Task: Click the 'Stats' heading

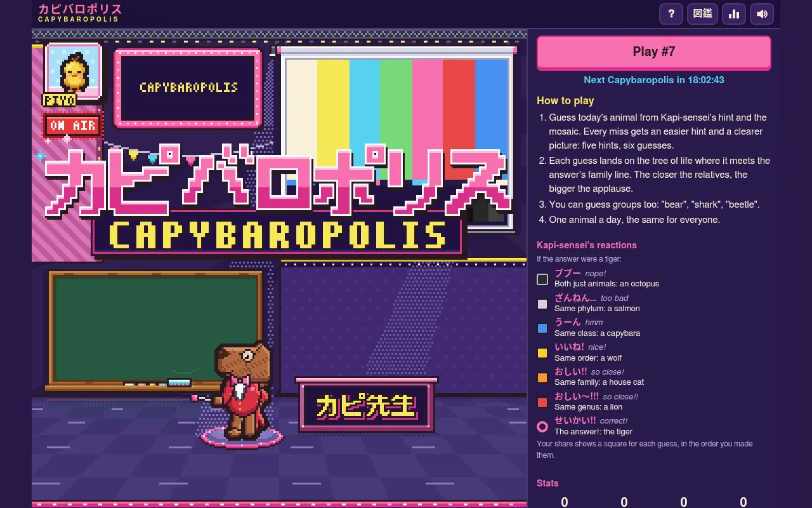Action: [x=547, y=483]
